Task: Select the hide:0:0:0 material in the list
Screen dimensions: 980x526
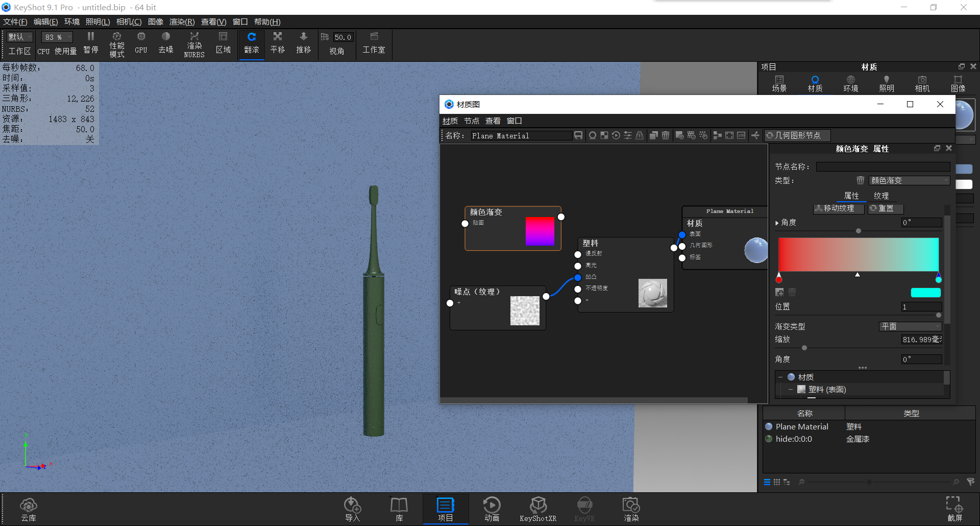Action: (x=795, y=439)
